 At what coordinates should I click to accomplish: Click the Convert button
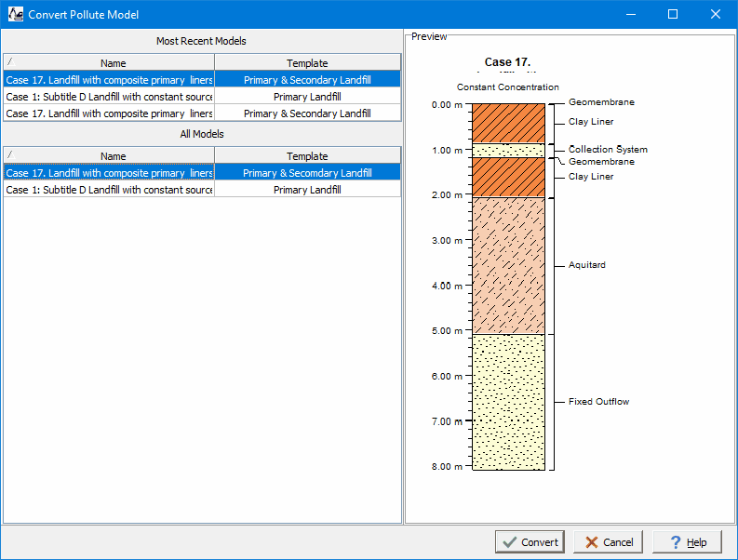[530, 542]
